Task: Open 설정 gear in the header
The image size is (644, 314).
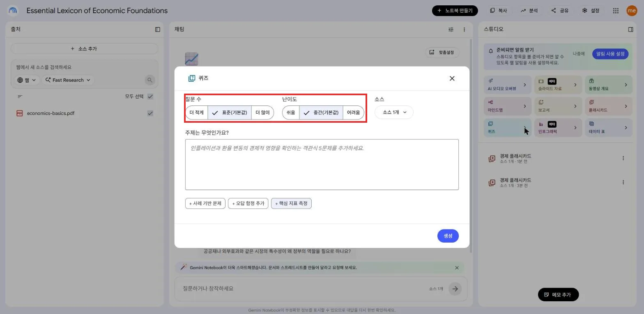Action: coord(591,11)
